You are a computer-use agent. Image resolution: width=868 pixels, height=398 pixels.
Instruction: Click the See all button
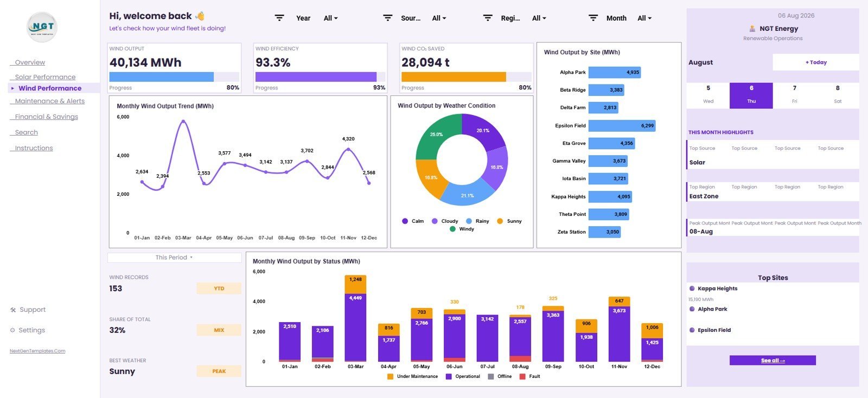[x=773, y=361]
